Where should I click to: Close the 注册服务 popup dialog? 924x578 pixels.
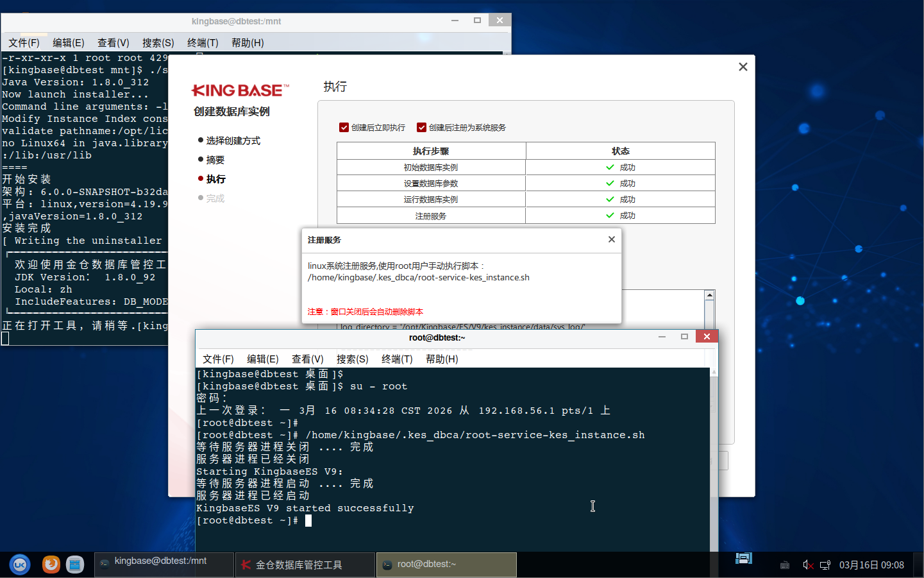612,239
